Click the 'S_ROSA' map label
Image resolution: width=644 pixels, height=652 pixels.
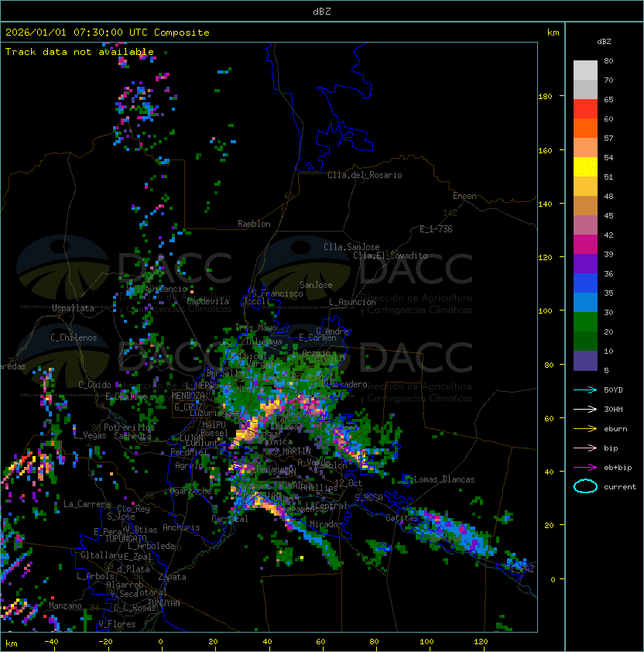(368, 498)
